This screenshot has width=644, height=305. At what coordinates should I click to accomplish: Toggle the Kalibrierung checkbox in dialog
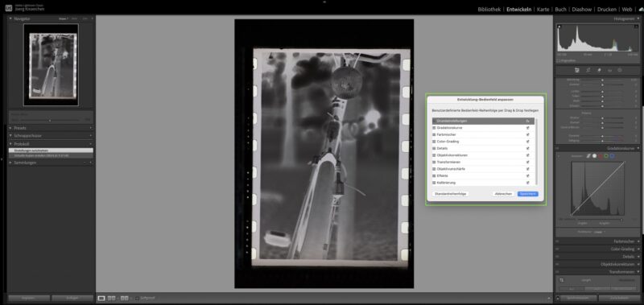point(527,183)
